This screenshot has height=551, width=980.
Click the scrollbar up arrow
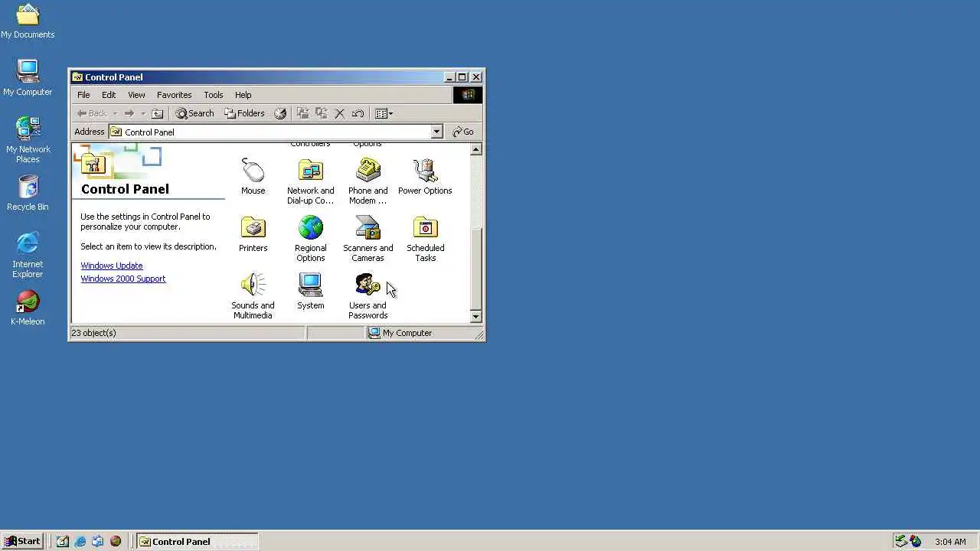476,149
